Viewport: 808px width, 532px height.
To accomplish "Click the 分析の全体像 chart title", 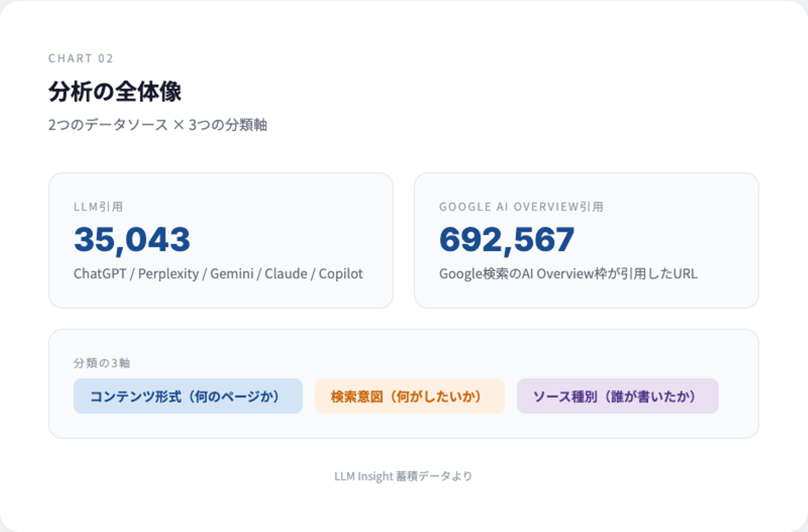I will (115, 92).
